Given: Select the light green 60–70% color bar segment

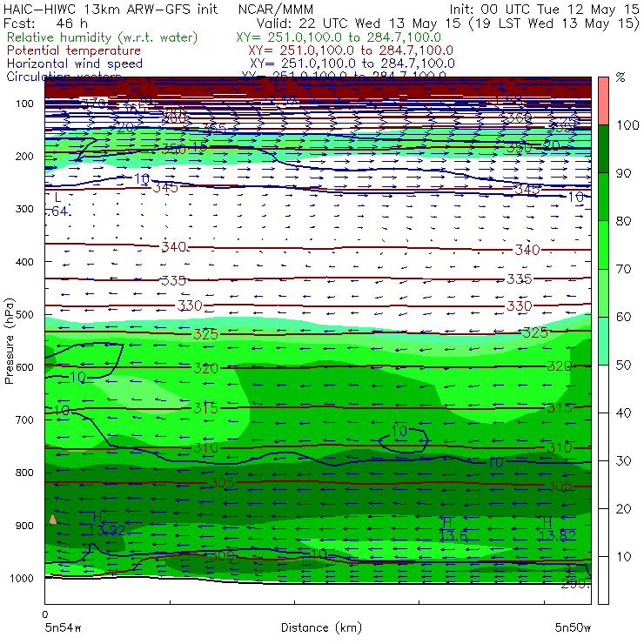Looking at the screenshot, I should (x=603, y=292).
